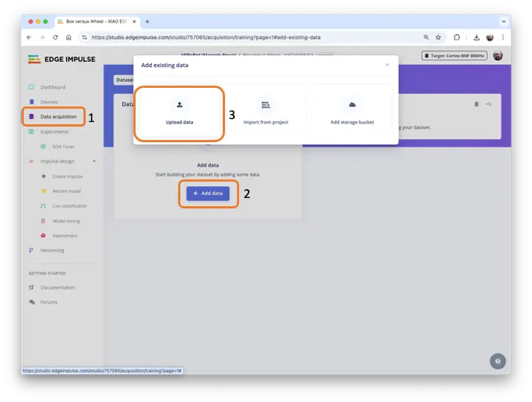This screenshot has width=532, height=402.
Task: Choose Add storage bucket option
Action: 352,113
